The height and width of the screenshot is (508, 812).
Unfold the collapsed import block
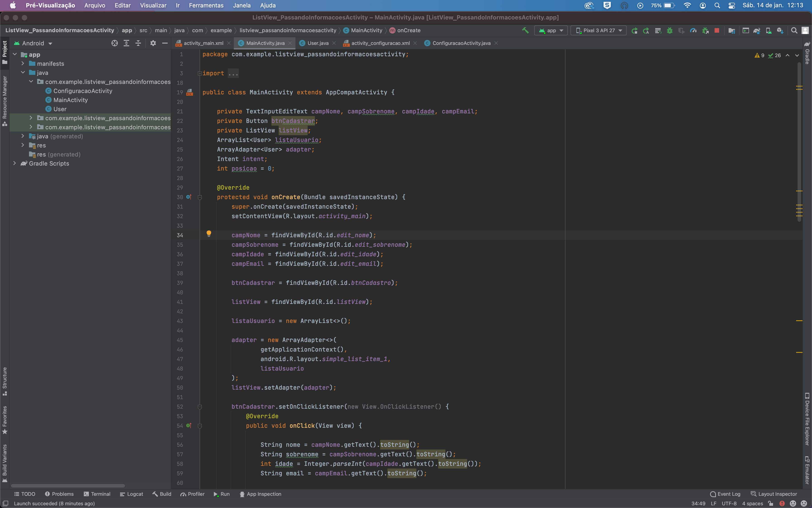(x=199, y=73)
